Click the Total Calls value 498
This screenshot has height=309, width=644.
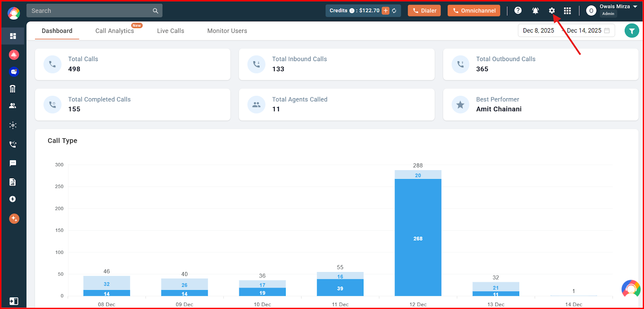click(74, 69)
